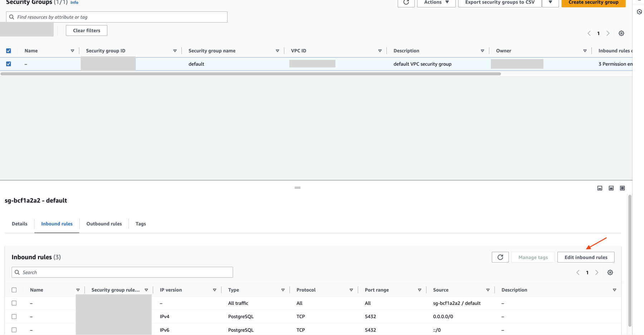
Task: Go to next page of security groups
Action: 608,33
